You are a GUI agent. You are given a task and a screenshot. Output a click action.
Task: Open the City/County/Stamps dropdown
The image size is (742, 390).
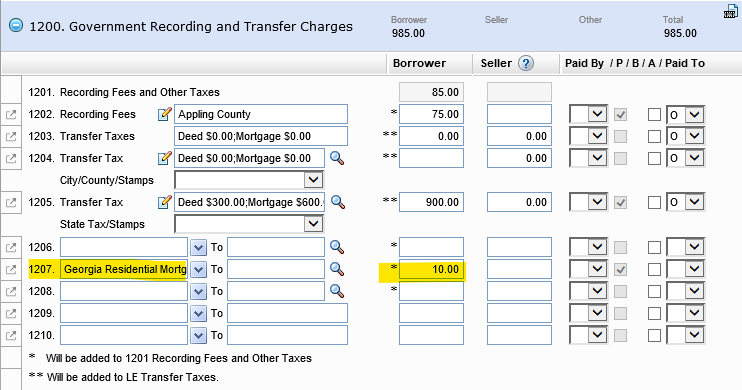(249, 180)
